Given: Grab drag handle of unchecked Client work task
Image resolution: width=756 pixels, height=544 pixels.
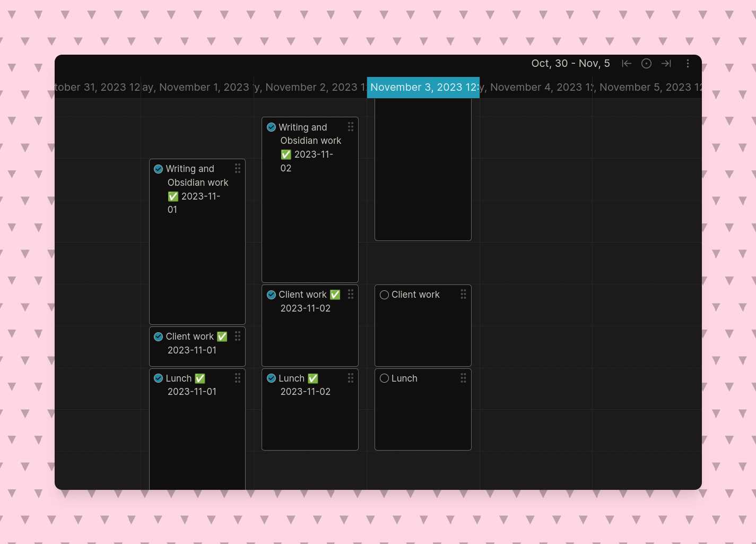Looking at the screenshot, I should click(463, 294).
